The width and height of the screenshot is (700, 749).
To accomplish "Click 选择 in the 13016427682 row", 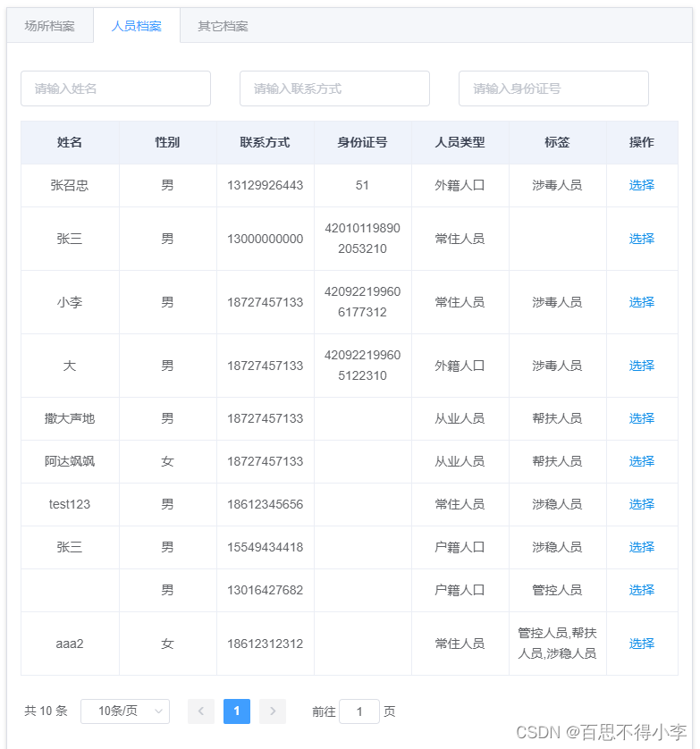I will click(641, 591).
